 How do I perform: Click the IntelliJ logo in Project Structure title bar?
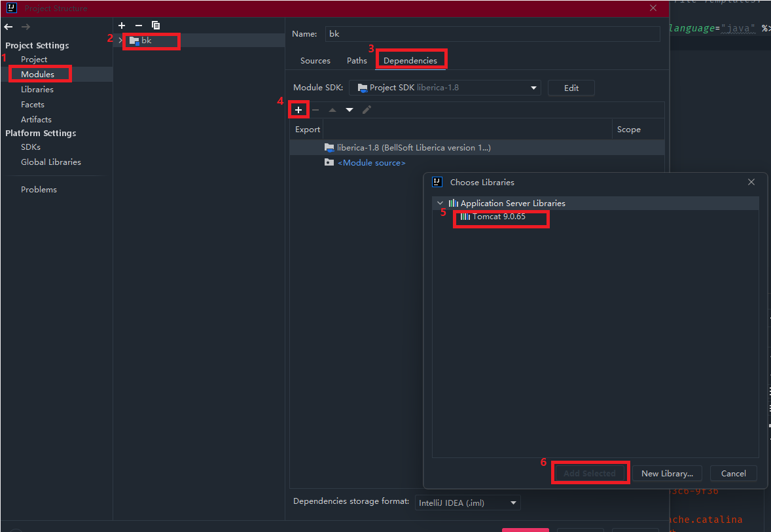(x=12, y=8)
